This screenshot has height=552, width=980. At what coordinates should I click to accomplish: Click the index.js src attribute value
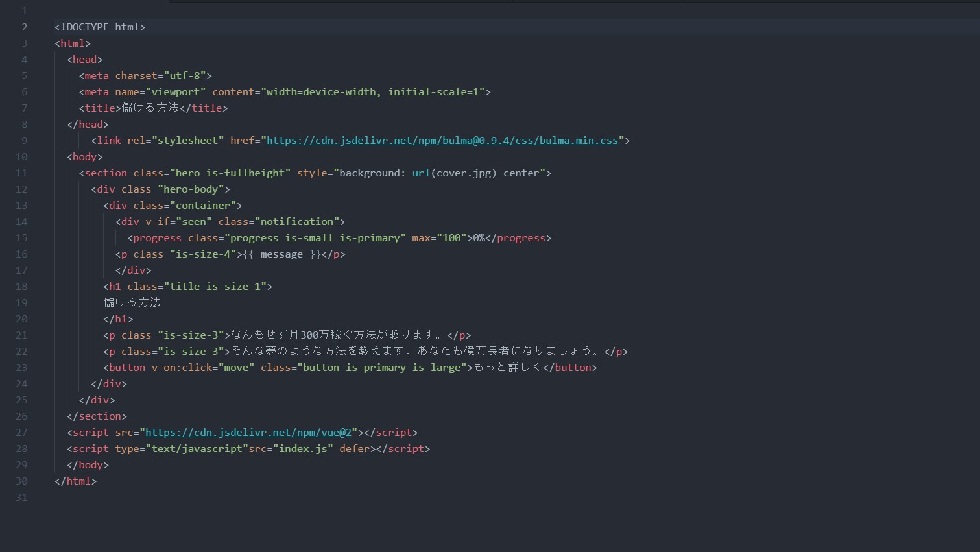pyautogui.click(x=303, y=449)
